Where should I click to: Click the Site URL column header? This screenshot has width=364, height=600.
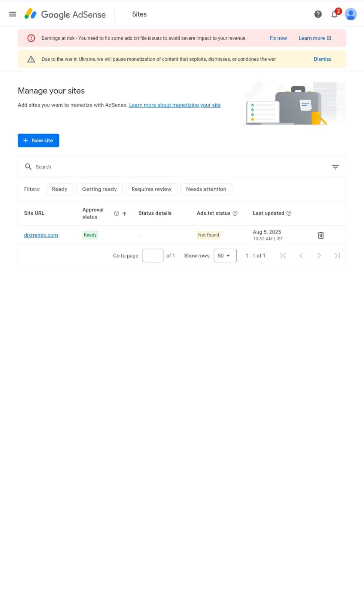point(34,213)
